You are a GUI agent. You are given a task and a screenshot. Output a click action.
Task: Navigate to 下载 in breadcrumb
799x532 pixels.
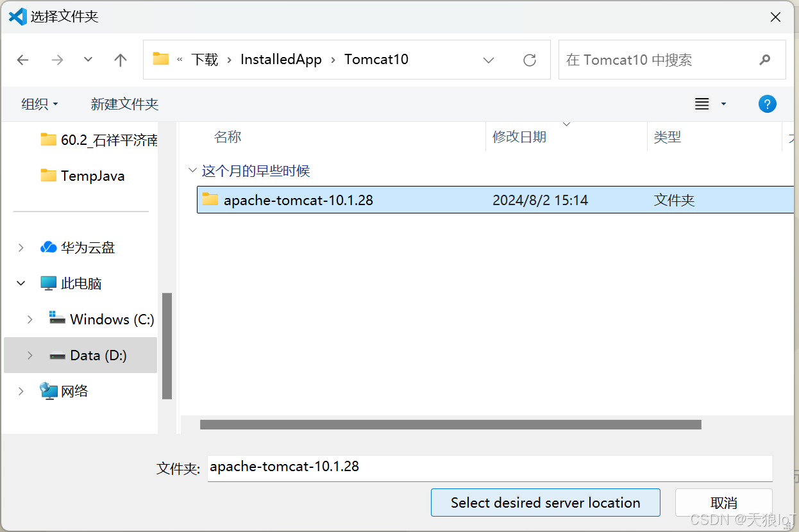pos(205,60)
